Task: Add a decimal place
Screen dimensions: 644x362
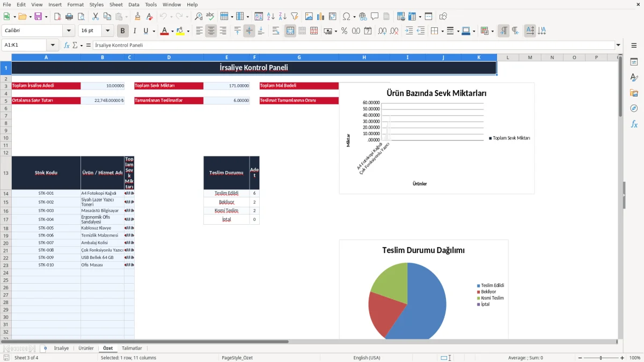Action: 383,31
